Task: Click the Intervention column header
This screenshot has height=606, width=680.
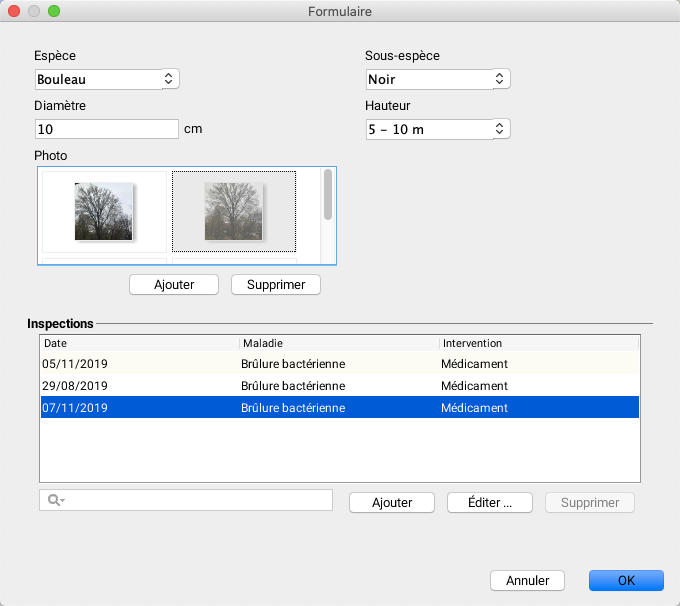Action: coord(538,343)
